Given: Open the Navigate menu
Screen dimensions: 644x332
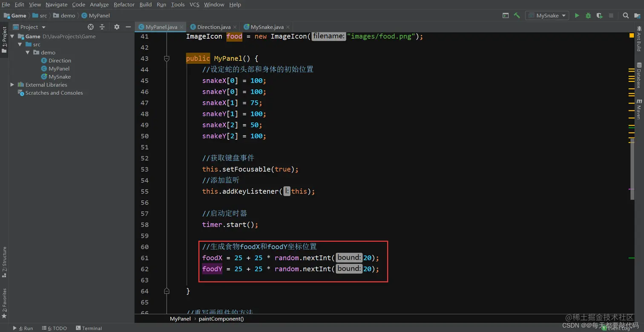Looking at the screenshot, I should tap(56, 4).
